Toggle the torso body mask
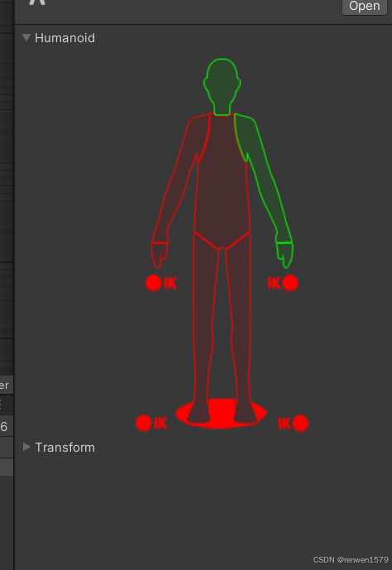The width and height of the screenshot is (392, 570). tap(222, 182)
